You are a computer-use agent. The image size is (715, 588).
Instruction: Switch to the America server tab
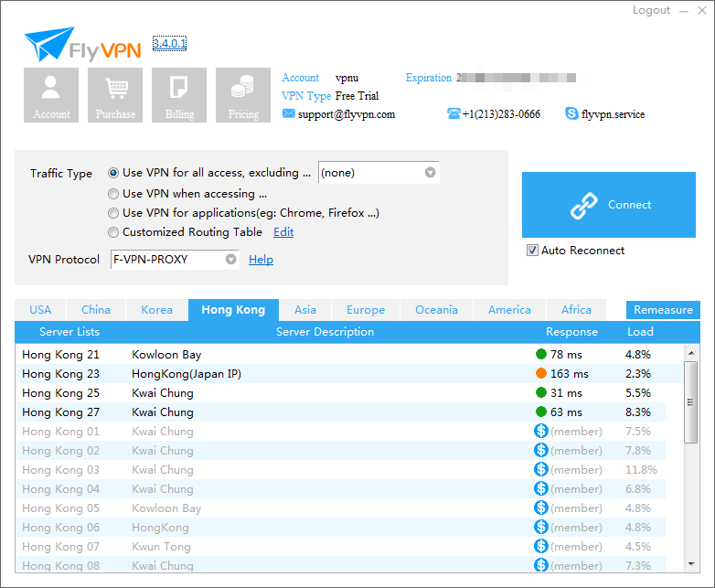pyautogui.click(x=509, y=310)
